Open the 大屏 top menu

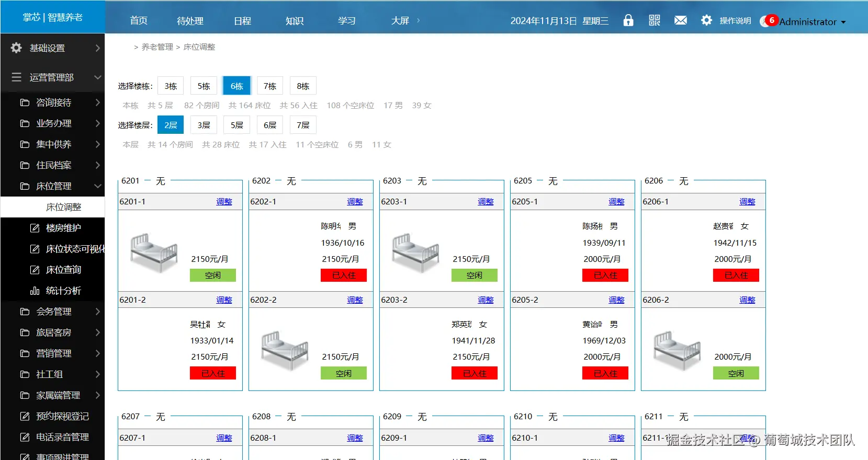[x=400, y=20]
